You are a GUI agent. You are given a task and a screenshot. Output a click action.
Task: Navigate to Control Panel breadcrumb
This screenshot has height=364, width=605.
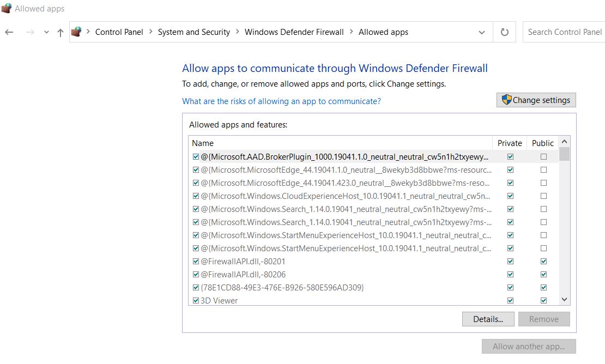tap(119, 32)
